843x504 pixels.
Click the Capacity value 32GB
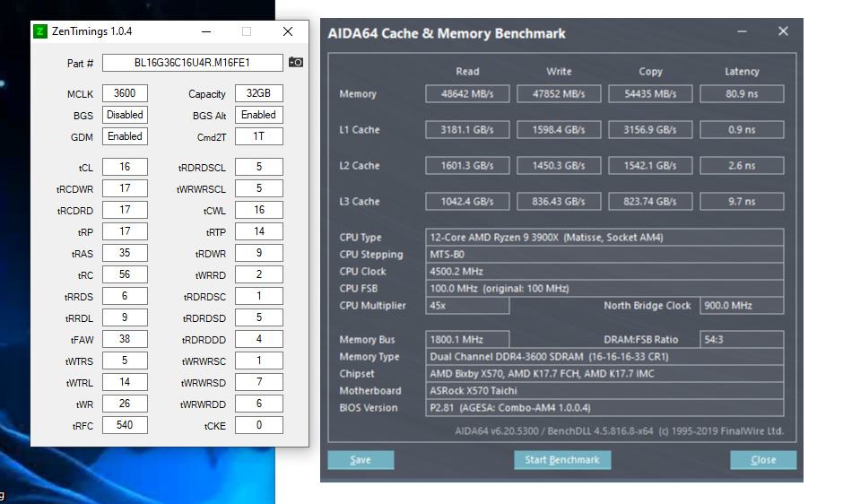(x=258, y=93)
